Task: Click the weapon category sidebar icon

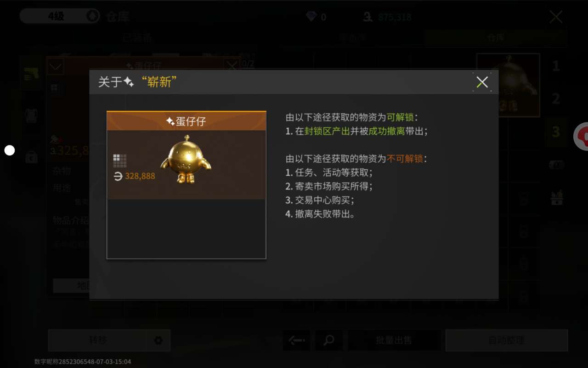Action: [31, 74]
